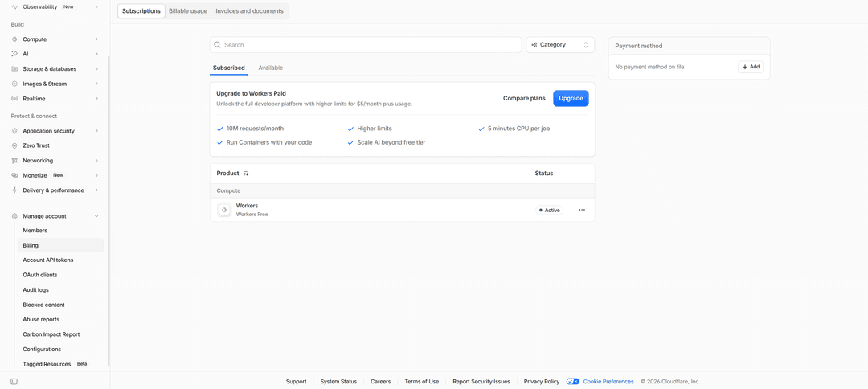Click the Manage account gear icon
The image size is (868, 389).
pyautogui.click(x=14, y=216)
